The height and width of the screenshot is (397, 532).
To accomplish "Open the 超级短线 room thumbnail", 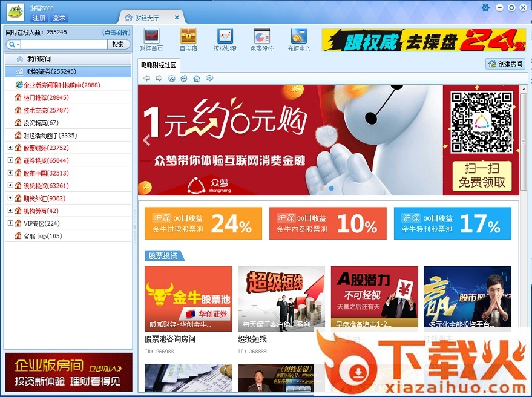I will (x=281, y=299).
